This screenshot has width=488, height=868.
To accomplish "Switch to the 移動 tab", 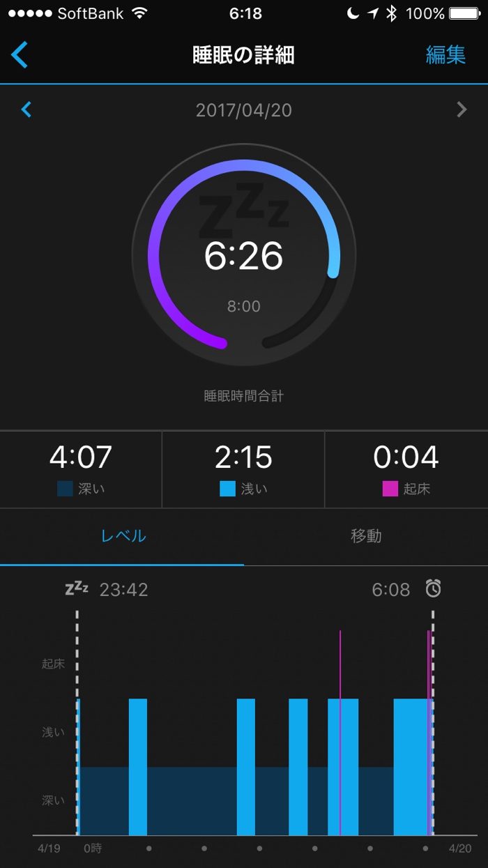I will tap(366, 536).
